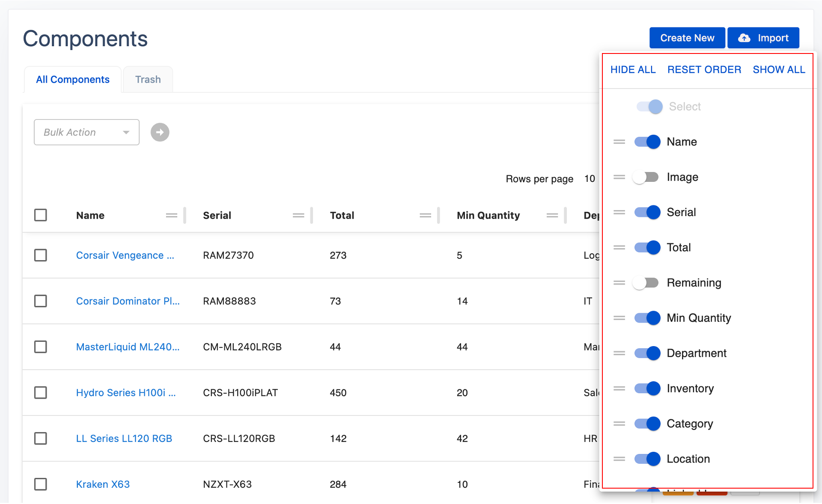This screenshot has height=504, width=822.
Task: Turn off the Name column toggle
Action: [647, 142]
